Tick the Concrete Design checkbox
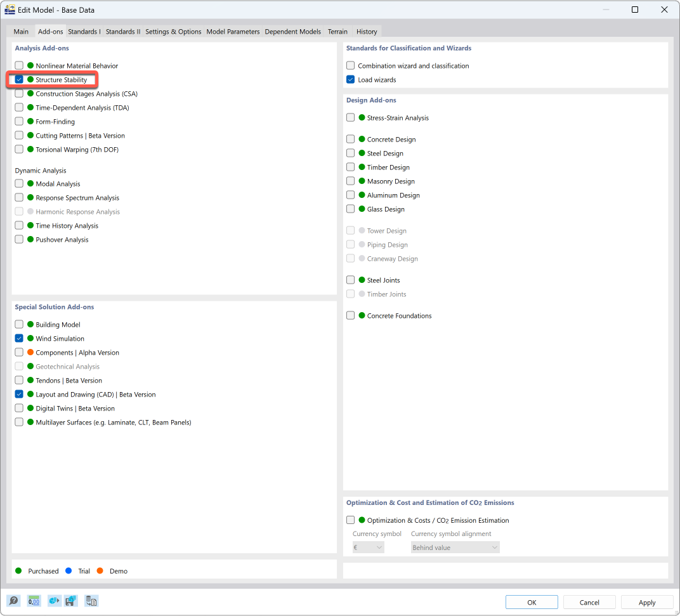The image size is (680, 616). pyautogui.click(x=351, y=140)
